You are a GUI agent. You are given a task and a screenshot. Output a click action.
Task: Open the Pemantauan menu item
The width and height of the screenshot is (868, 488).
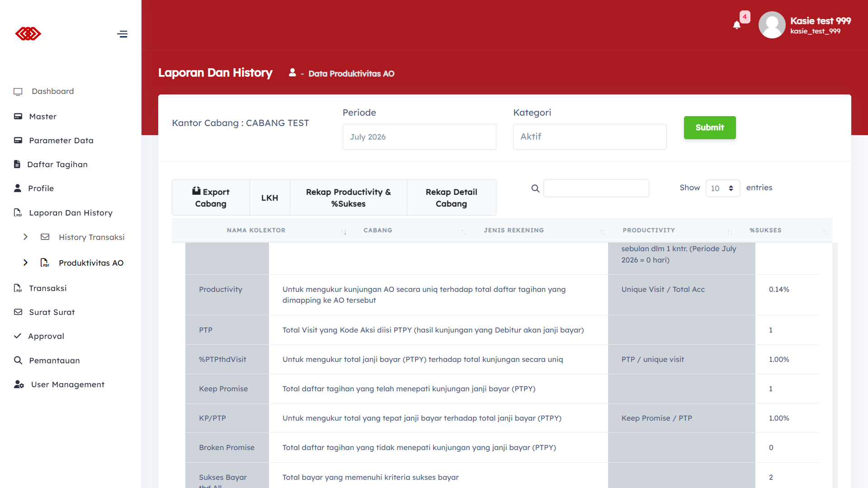click(54, 361)
